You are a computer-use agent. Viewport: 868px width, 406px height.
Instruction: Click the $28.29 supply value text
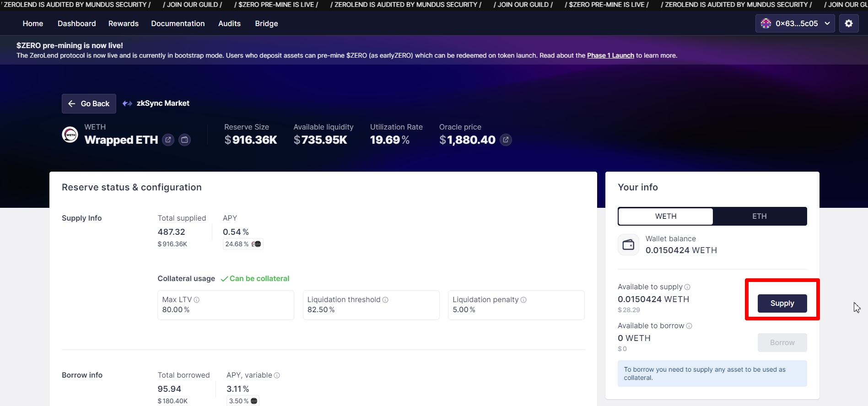[629, 310]
